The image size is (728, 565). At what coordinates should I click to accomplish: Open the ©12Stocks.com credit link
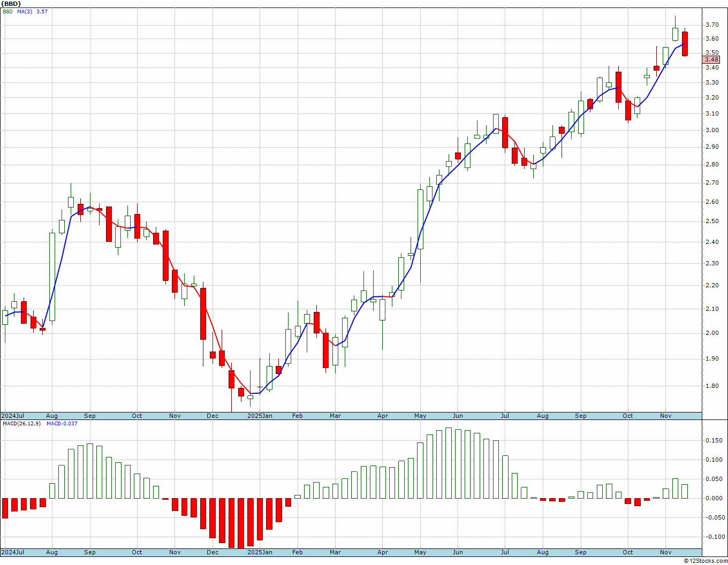tap(706, 561)
